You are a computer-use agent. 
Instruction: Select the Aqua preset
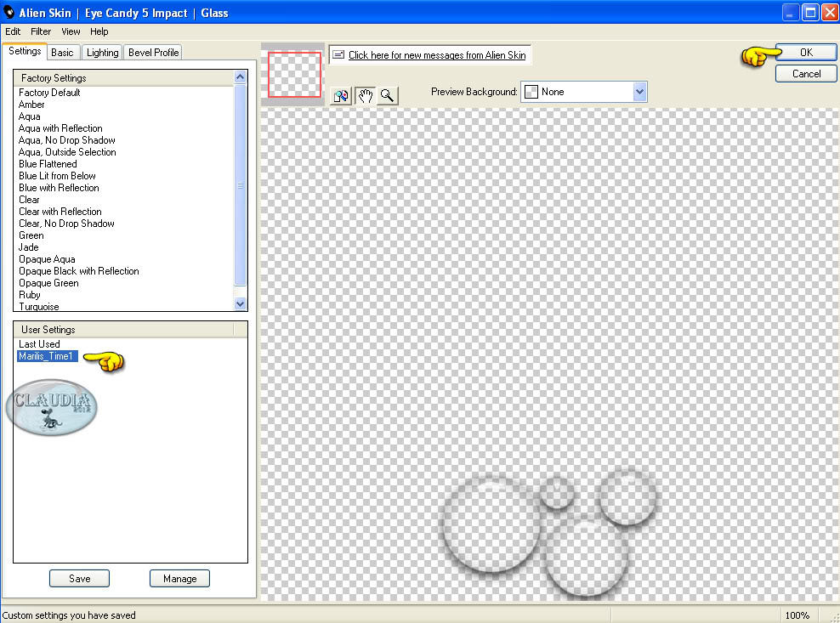(x=30, y=116)
